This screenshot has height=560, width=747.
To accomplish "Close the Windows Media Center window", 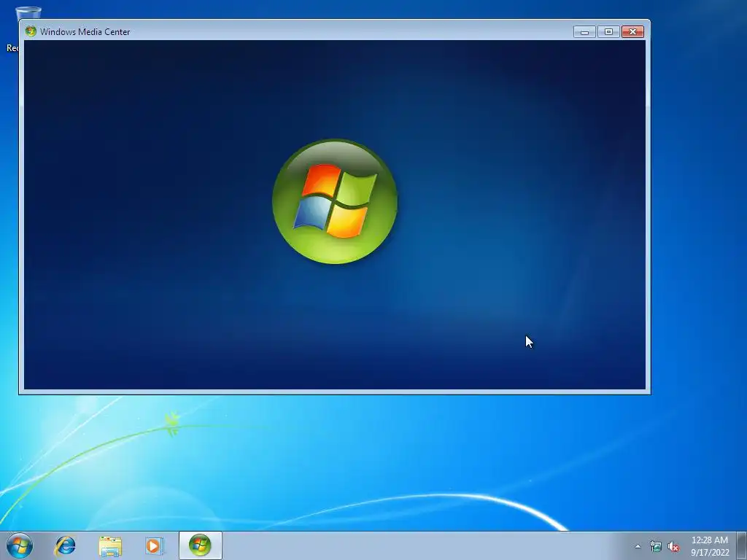I will coord(632,32).
